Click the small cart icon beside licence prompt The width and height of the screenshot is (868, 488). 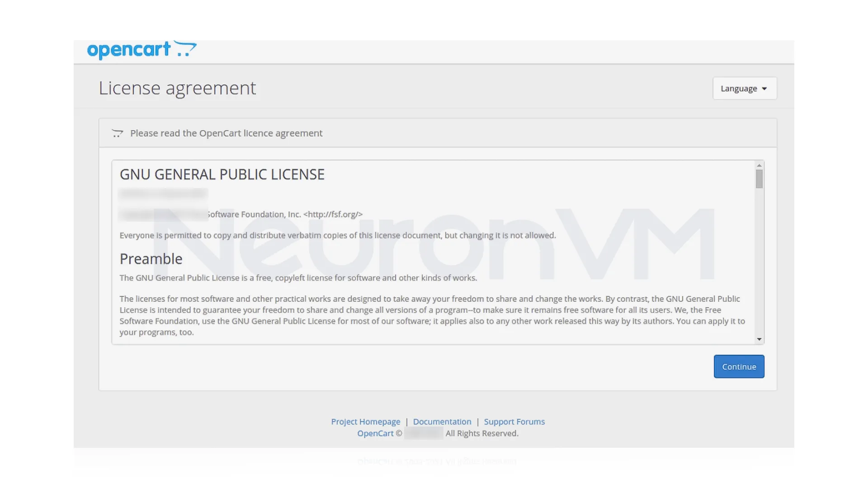[118, 133]
